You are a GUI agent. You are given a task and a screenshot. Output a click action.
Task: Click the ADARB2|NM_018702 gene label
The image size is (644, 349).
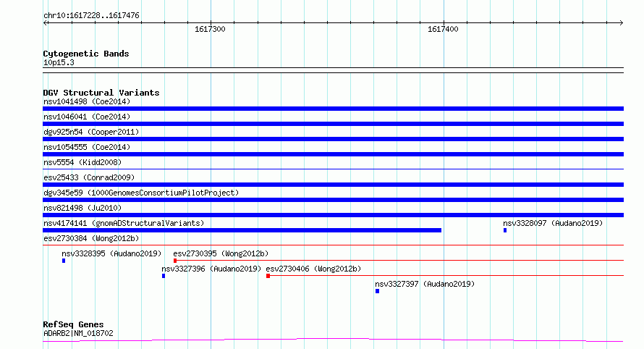(x=78, y=333)
